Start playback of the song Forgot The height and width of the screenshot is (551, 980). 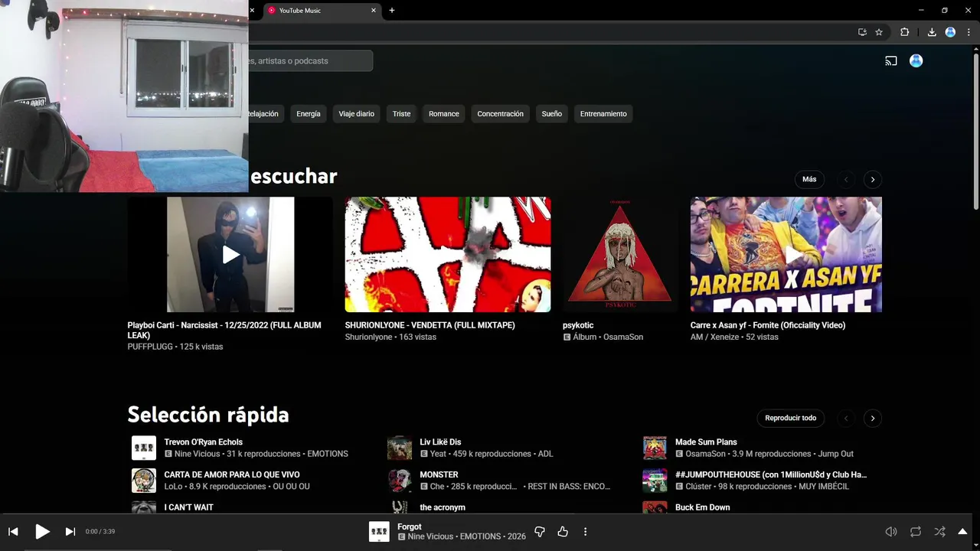(x=42, y=532)
